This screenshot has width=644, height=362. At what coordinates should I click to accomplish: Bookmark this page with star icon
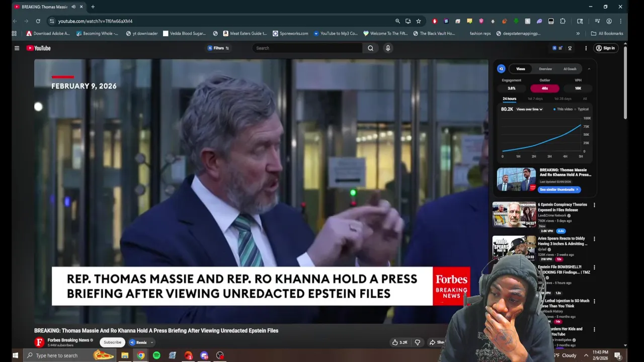[419, 21]
